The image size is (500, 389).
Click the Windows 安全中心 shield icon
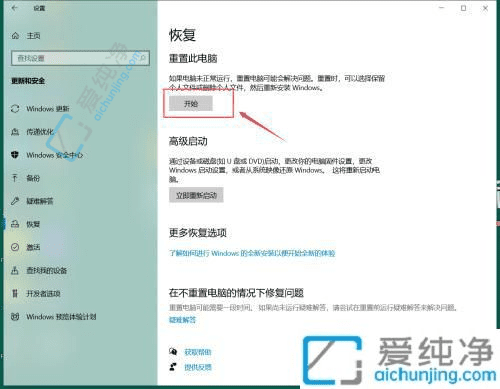[15, 155]
